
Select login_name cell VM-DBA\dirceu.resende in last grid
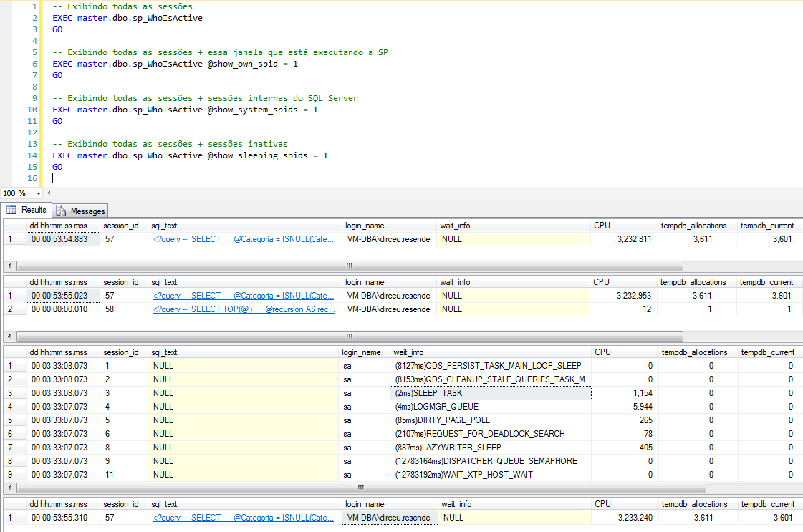pyautogui.click(x=390, y=518)
